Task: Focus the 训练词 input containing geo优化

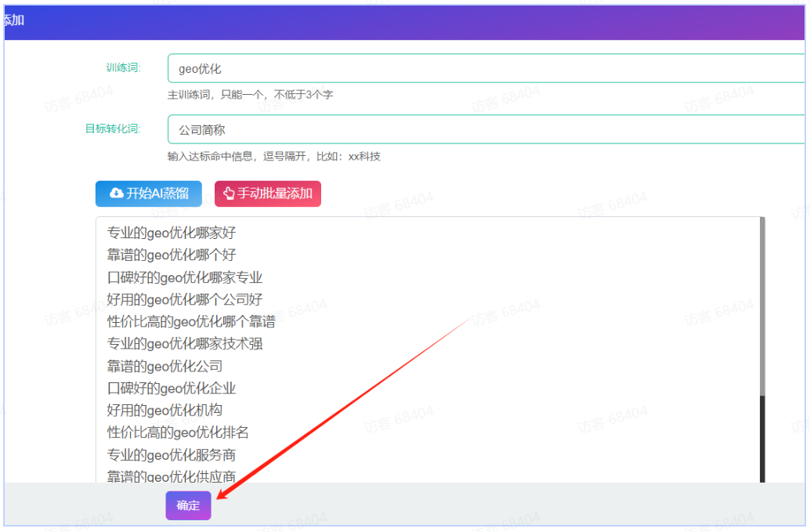Action: (486, 68)
